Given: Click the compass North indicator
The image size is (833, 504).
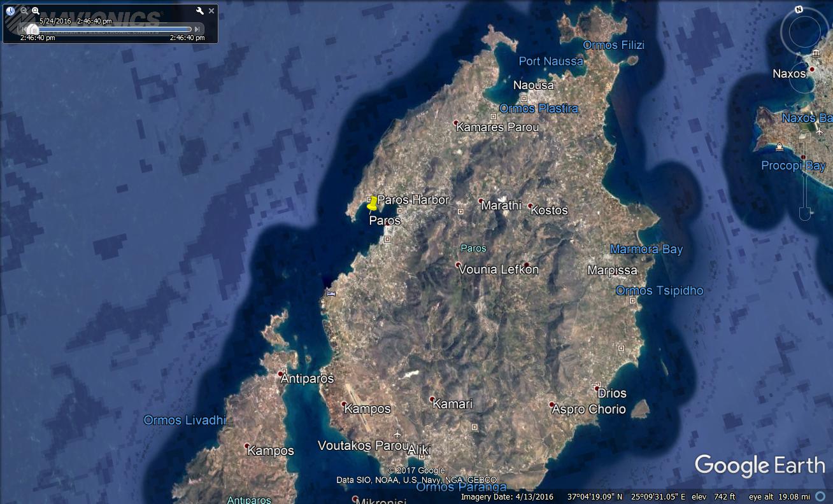Looking at the screenshot, I should (799, 10).
